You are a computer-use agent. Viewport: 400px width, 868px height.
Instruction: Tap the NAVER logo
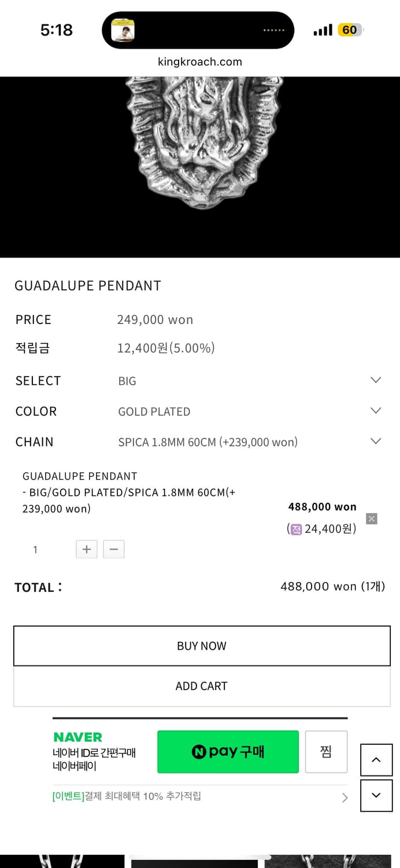[x=77, y=737]
